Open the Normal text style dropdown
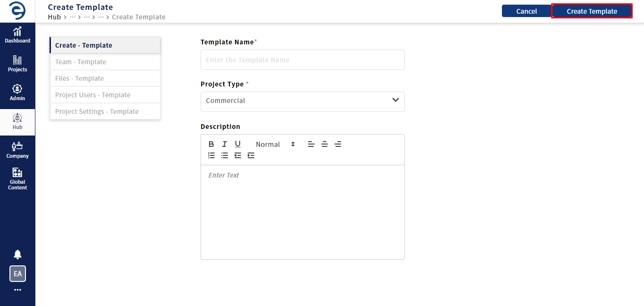644x306 pixels. point(275,144)
